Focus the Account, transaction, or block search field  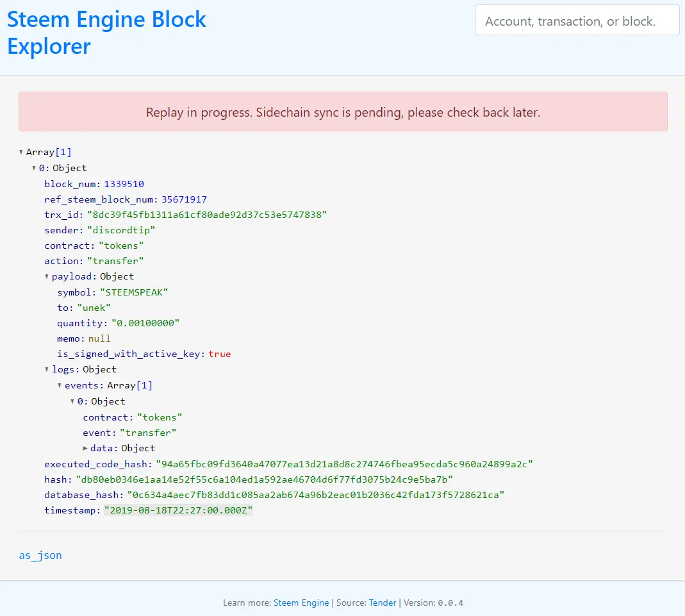click(x=577, y=20)
